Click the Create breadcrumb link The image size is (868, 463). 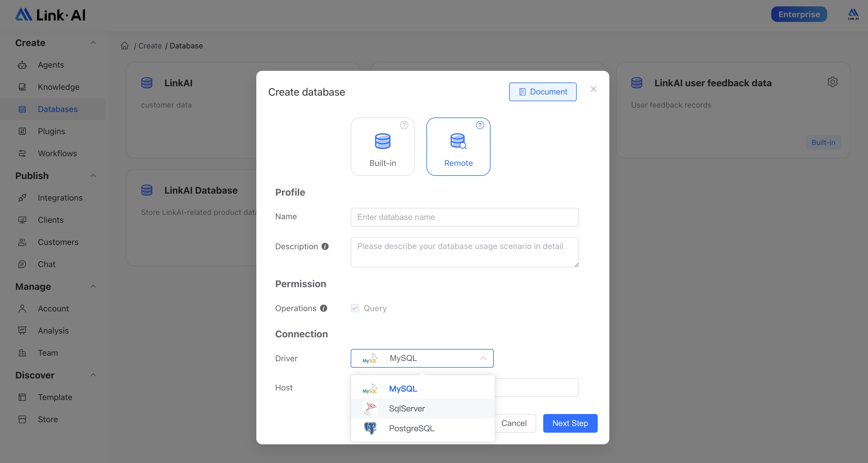[x=150, y=45]
